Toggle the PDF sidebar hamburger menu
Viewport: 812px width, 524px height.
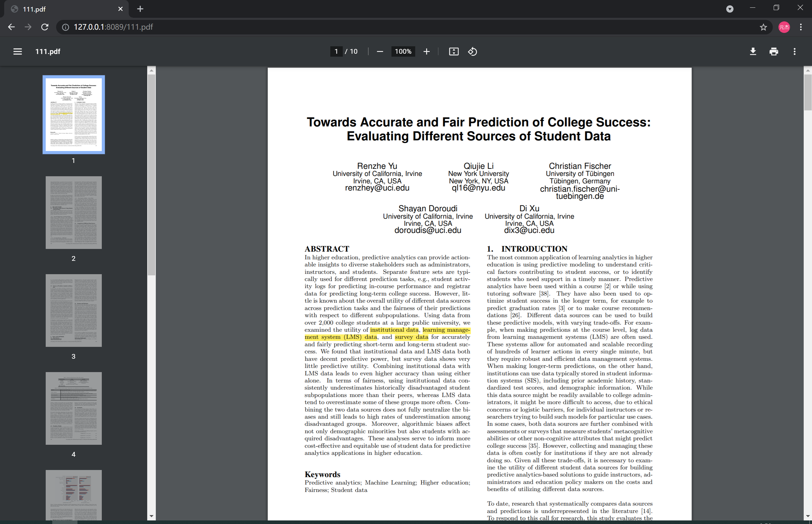pos(17,51)
